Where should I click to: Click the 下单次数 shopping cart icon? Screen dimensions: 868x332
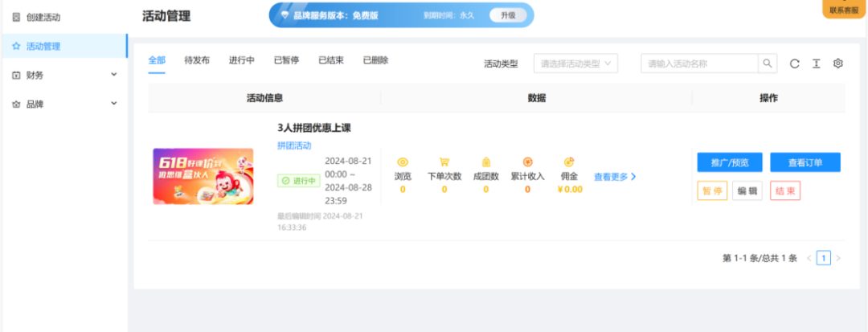click(444, 162)
